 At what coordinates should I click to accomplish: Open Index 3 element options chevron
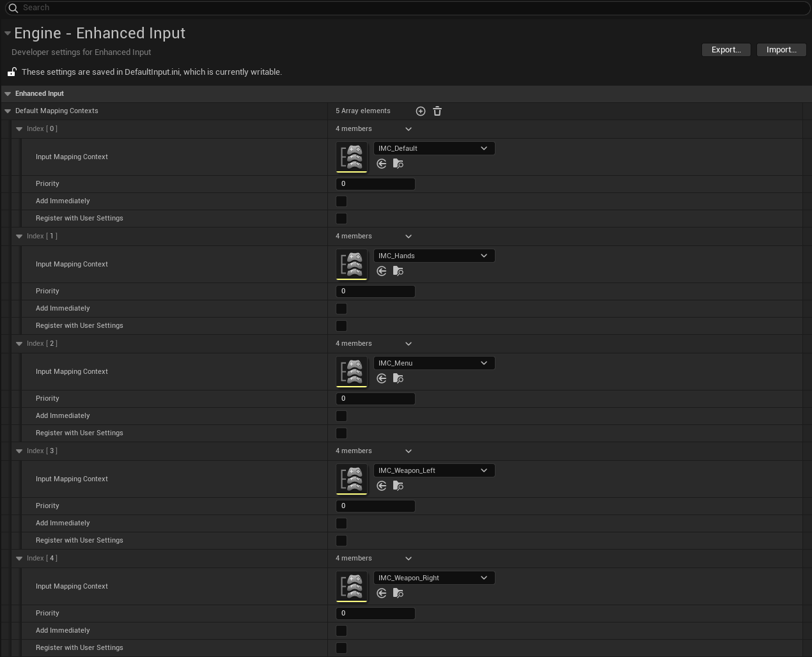409,451
